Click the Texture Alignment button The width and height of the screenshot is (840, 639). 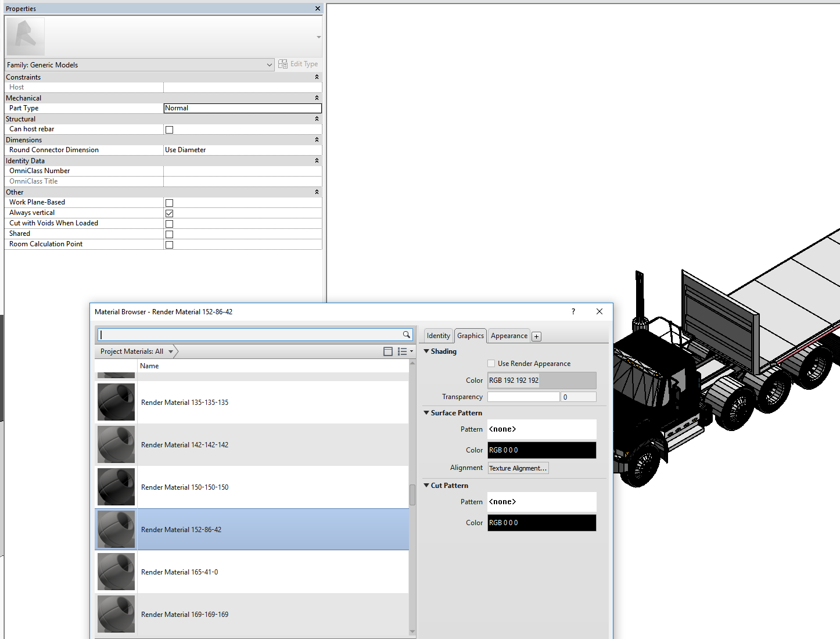(518, 468)
